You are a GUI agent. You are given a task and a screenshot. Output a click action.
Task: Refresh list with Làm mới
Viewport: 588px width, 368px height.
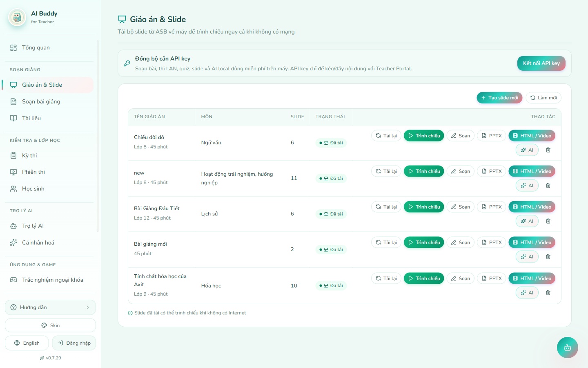[543, 98]
